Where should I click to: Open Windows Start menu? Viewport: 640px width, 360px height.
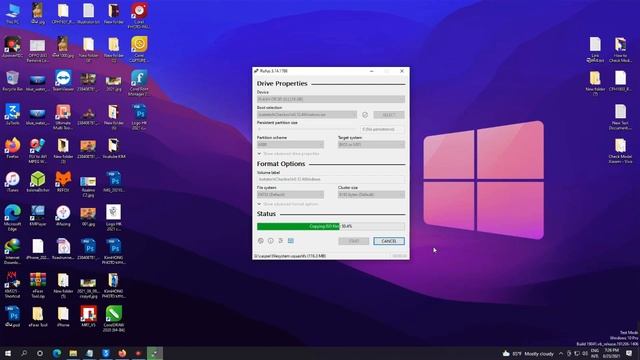8,353
